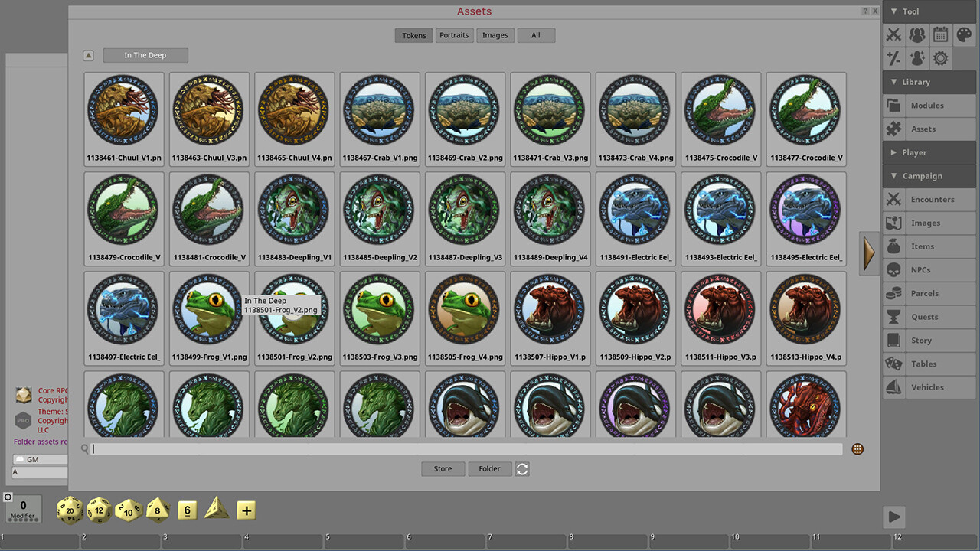
Task: Click the up arrow above In The Deep folder
Action: (x=88, y=55)
